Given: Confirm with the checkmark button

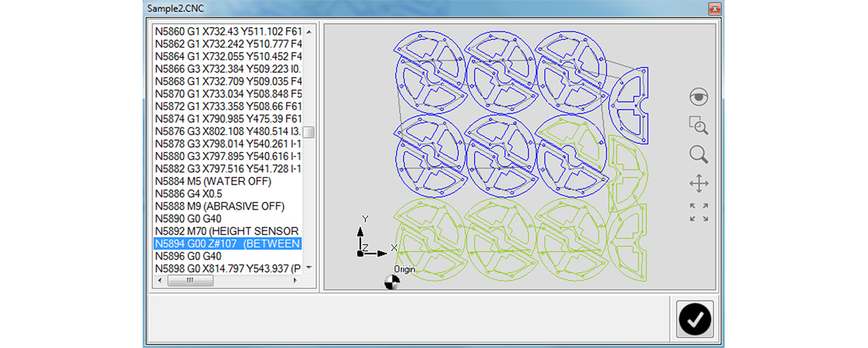Looking at the screenshot, I should point(693,319).
